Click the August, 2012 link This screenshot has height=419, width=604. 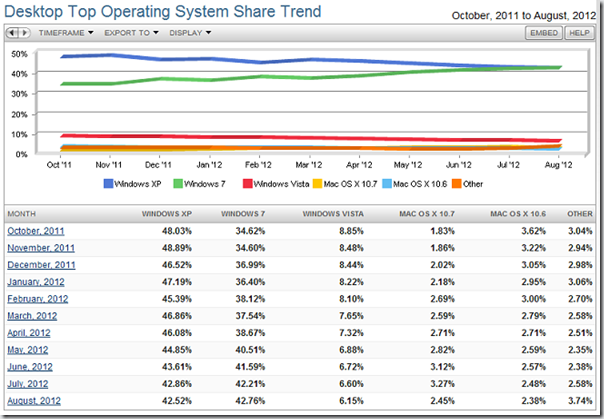(34, 401)
